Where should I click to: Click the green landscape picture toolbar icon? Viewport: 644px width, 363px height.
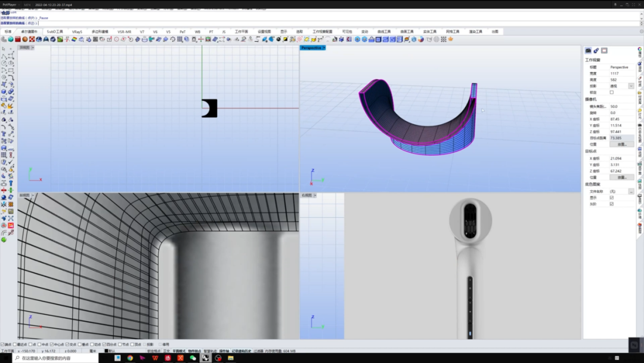(60, 39)
